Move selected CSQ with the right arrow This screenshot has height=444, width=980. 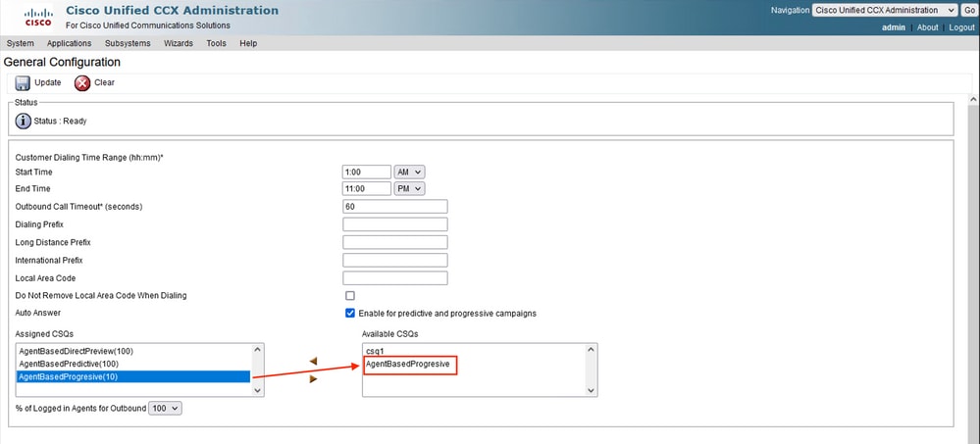click(x=313, y=379)
